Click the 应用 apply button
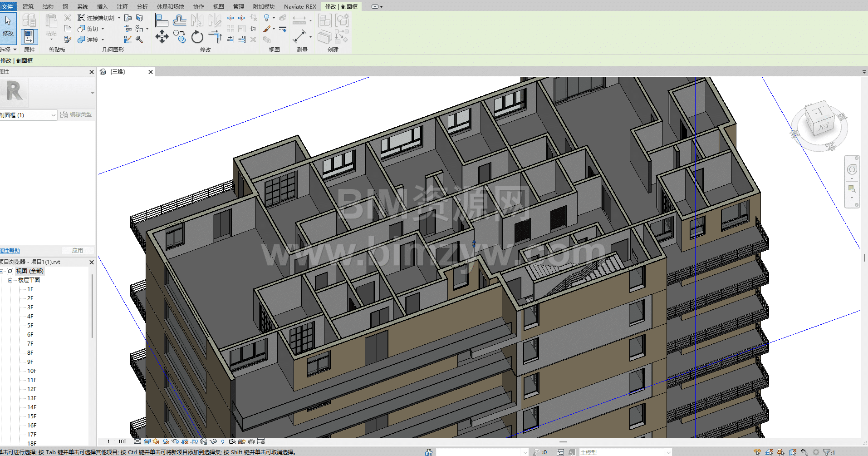This screenshot has width=868, height=456. coord(78,250)
